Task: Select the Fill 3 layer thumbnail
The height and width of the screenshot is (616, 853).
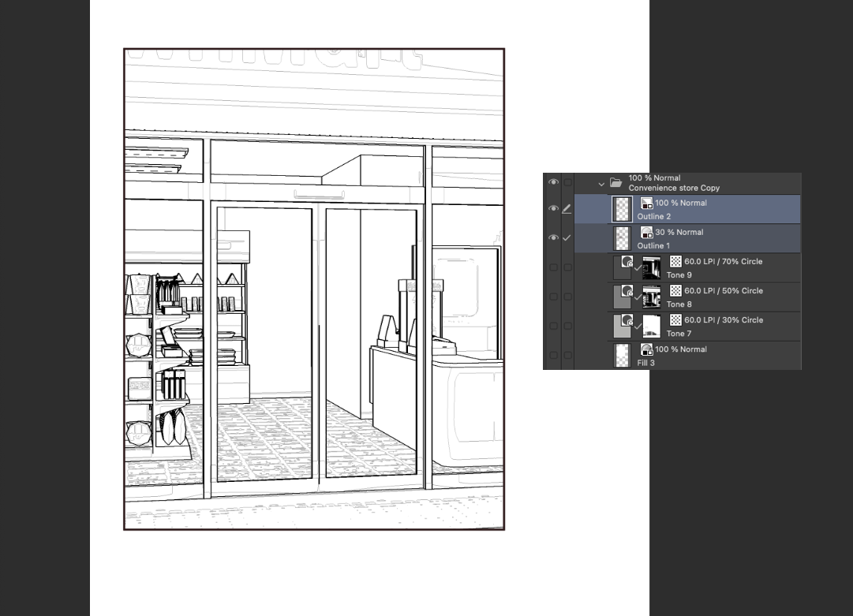Action: point(623,356)
